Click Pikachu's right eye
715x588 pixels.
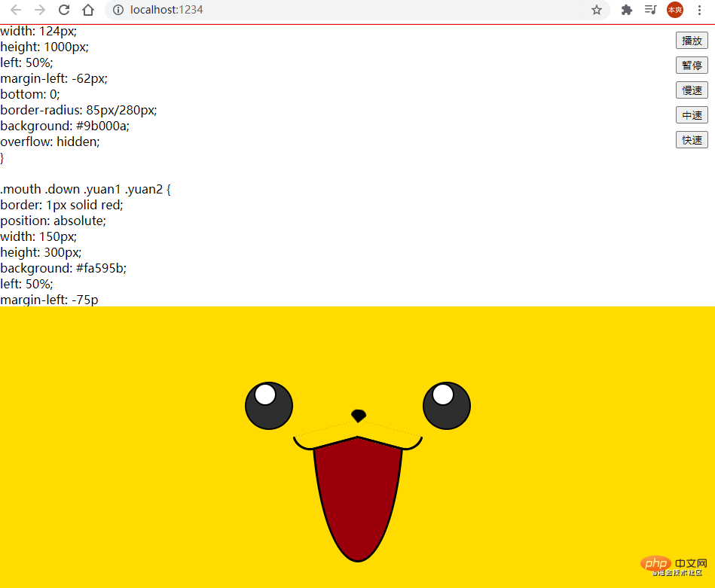[447, 407]
